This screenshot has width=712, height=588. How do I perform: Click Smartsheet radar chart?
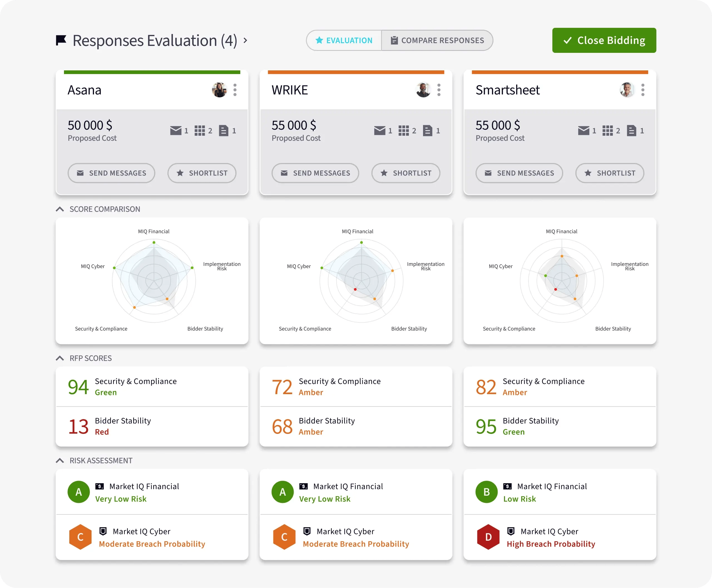[x=562, y=281]
